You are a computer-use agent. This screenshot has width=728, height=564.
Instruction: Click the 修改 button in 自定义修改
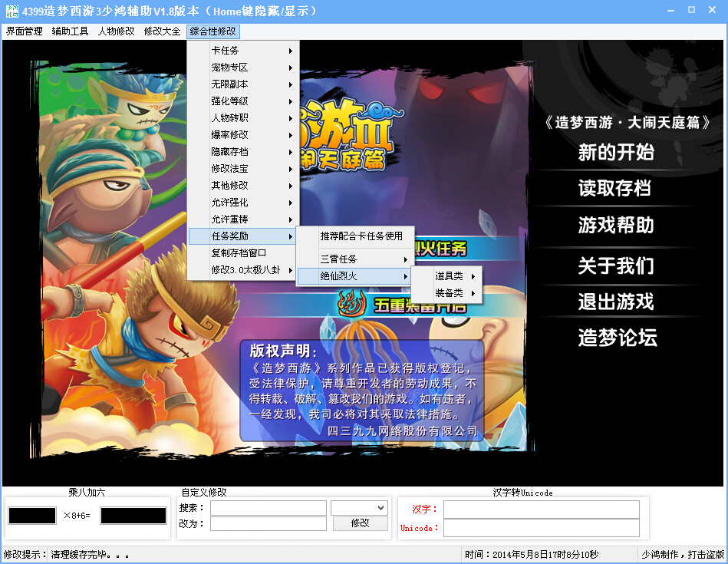click(361, 523)
